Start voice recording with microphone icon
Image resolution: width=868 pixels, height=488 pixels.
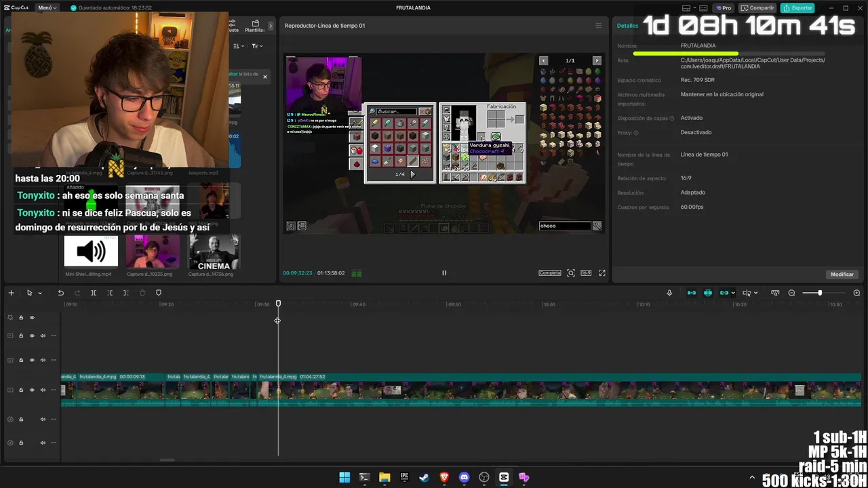(x=669, y=293)
